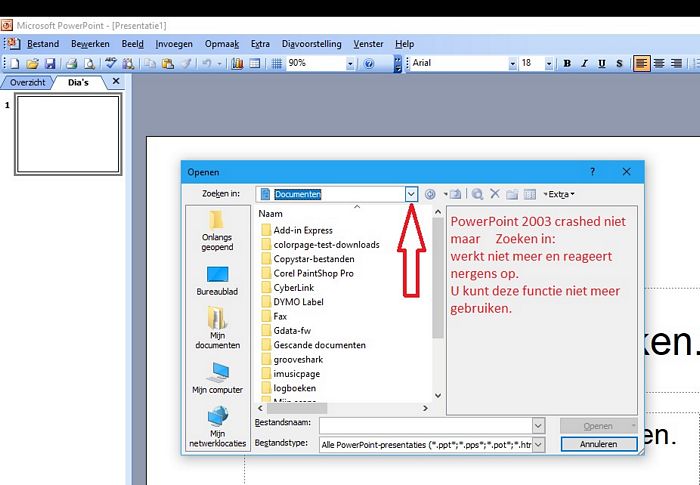The height and width of the screenshot is (485, 700).
Task: Expand the Bestandstype dropdown arrow
Action: click(538, 444)
